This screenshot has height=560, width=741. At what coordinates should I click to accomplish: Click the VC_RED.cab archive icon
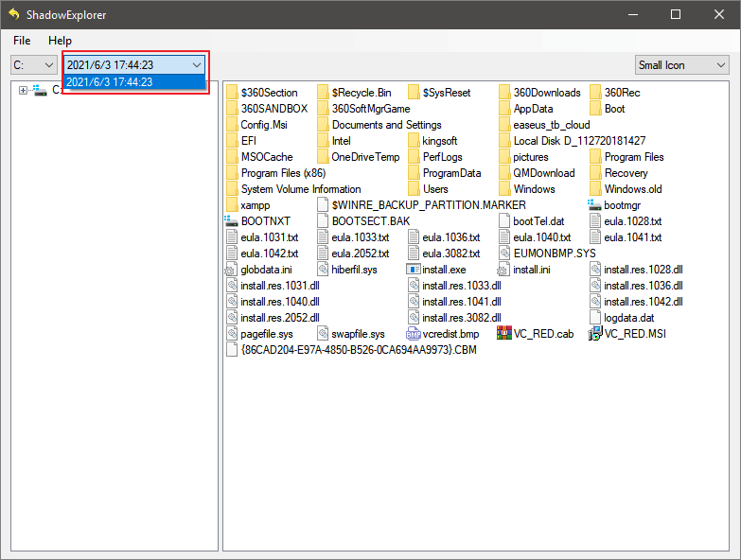click(504, 334)
